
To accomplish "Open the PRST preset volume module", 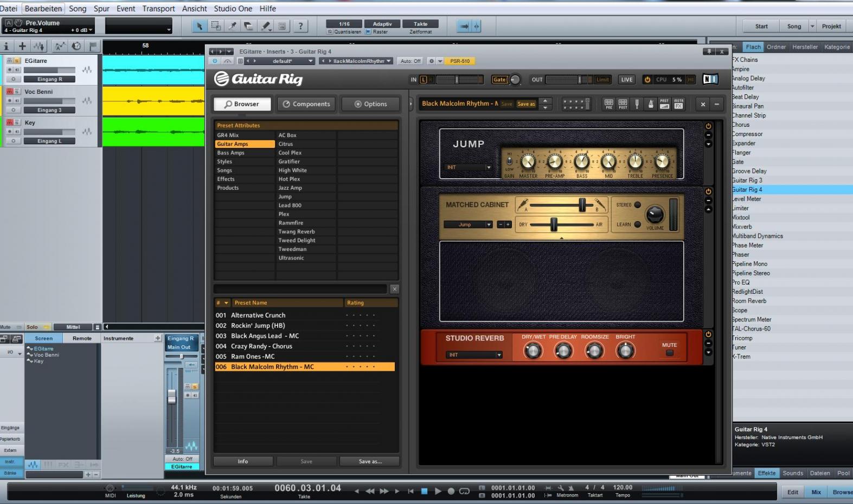I will (664, 104).
